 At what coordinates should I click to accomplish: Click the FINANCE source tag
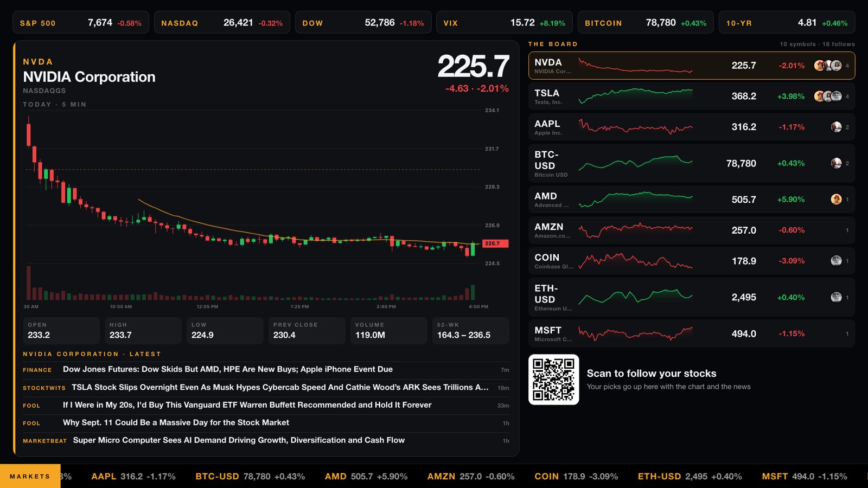click(x=37, y=370)
